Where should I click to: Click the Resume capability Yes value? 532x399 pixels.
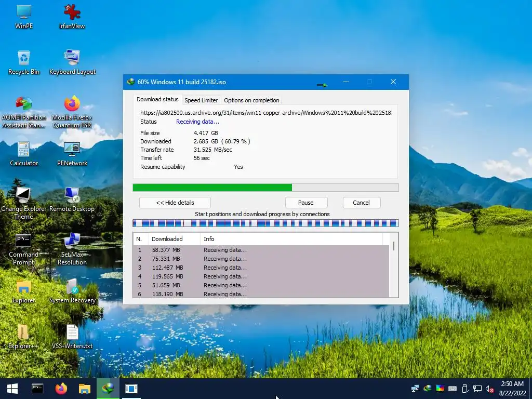pos(238,167)
